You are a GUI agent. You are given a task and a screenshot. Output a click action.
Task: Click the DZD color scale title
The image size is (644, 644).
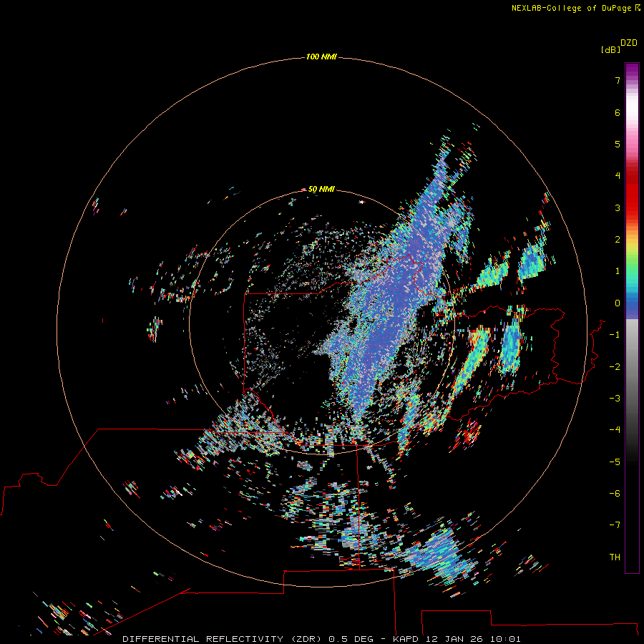629,43
